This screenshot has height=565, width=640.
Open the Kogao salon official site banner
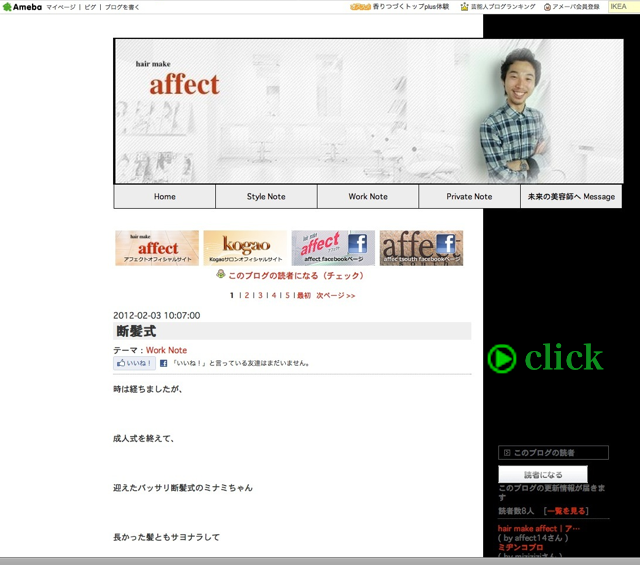pos(245,248)
